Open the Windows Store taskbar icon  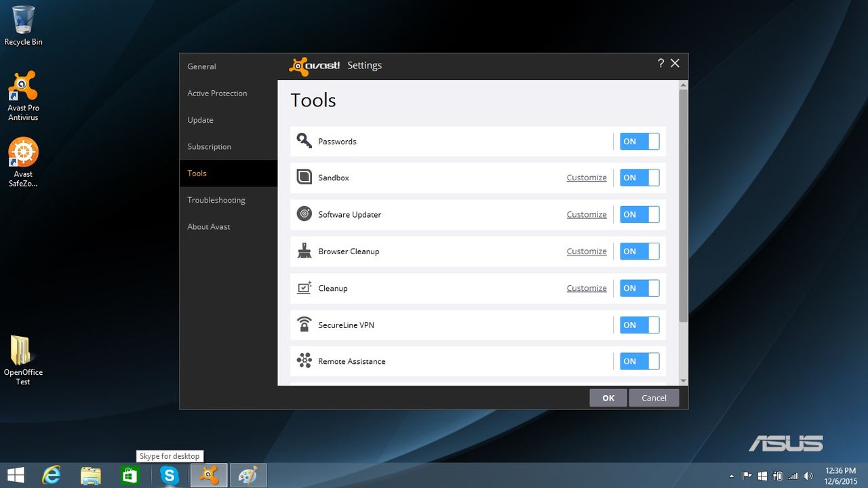click(x=130, y=475)
